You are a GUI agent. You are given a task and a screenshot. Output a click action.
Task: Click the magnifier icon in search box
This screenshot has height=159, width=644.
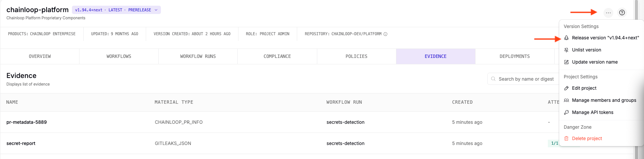tap(493, 79)
